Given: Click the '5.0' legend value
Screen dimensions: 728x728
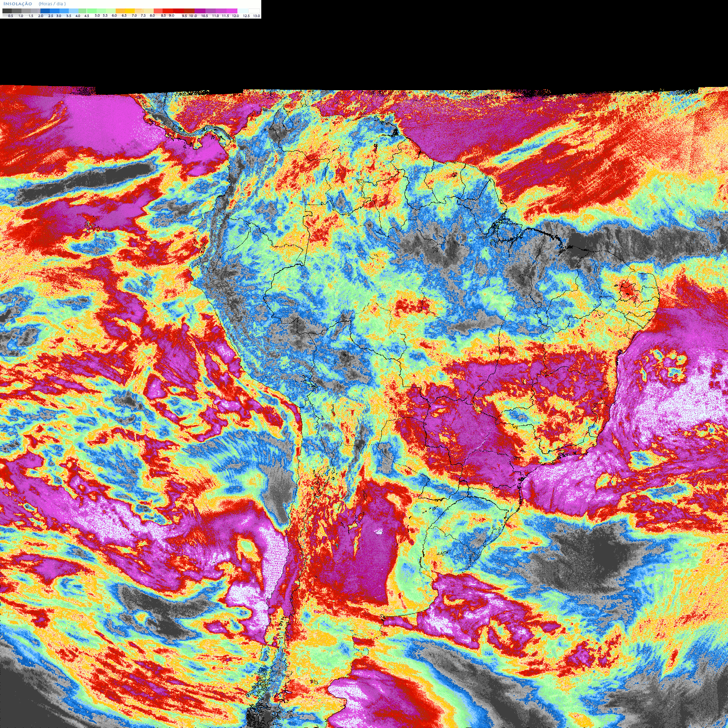Looking at the screenshot, I should click(x=97, y=15).
